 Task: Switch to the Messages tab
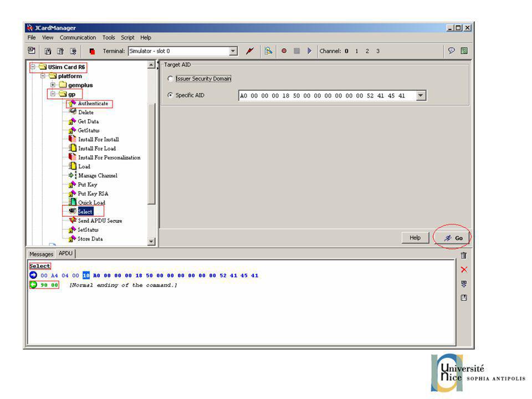click(41, 254)
